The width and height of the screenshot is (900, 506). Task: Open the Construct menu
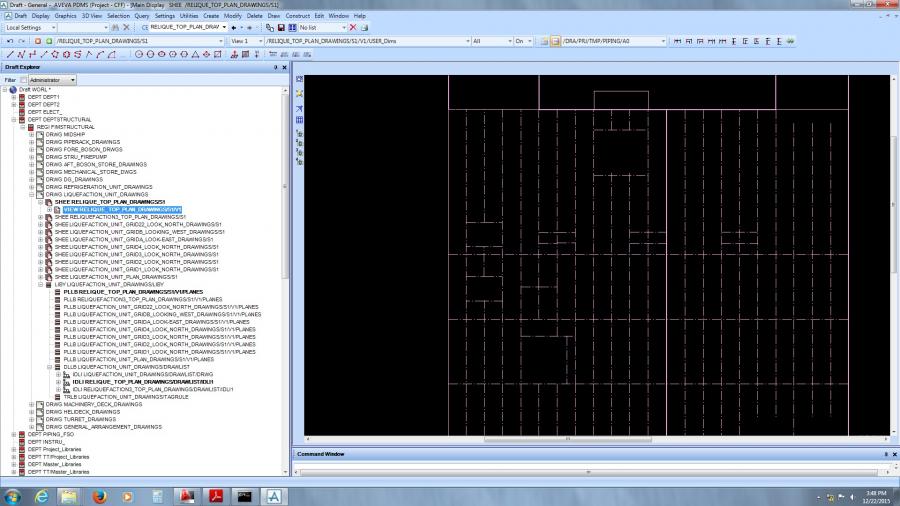pos(297,16)
